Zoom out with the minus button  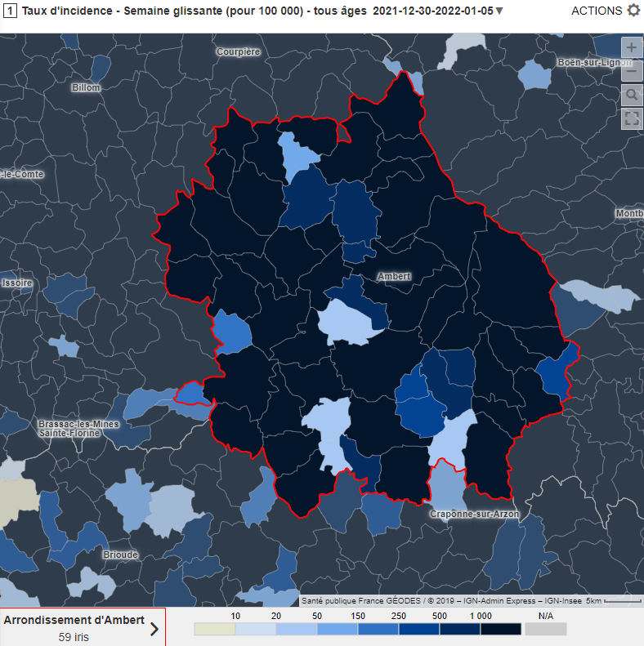tap(631, 72)
